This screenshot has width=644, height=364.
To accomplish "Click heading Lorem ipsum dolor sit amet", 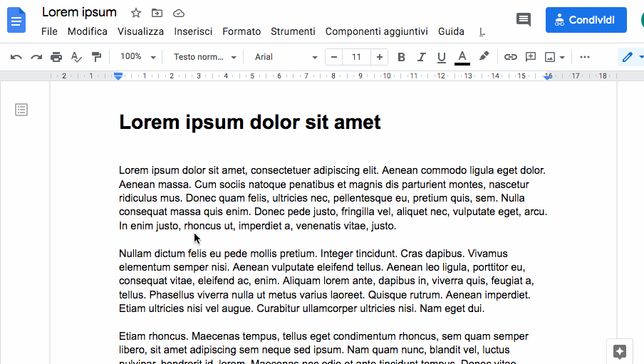I will [250, 122].
